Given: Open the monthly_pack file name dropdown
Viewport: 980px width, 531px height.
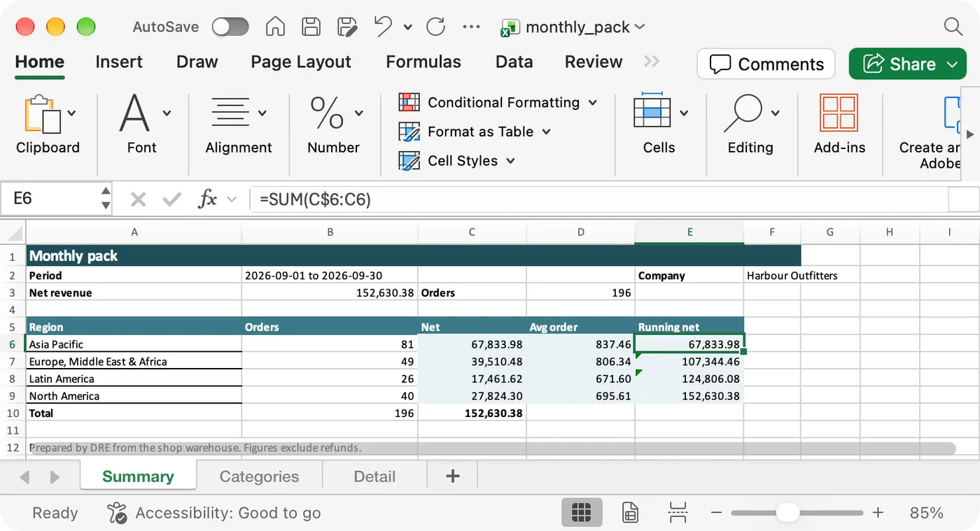Looking at the screenshot, I should 573,27.
